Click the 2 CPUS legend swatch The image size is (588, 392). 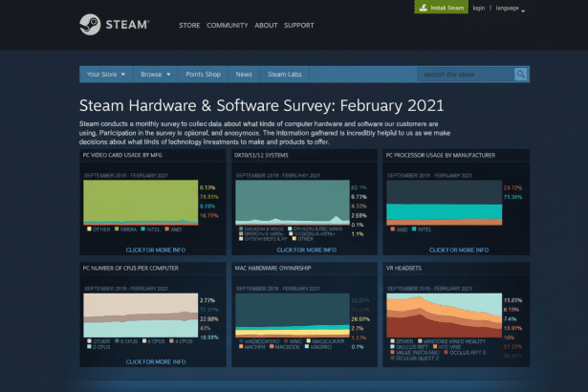pos(89,347)
